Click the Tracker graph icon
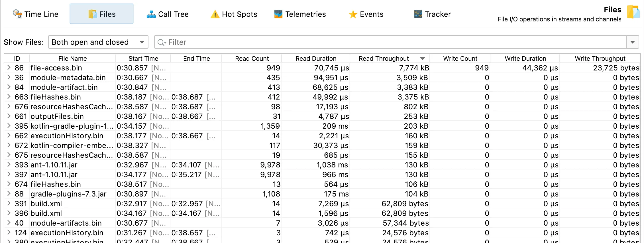 (418, 14)
